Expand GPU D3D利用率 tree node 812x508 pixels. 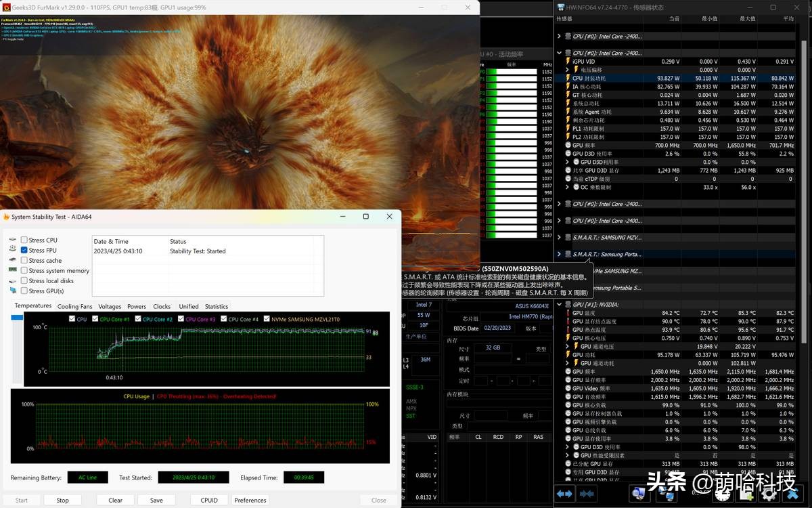(567, 162)
